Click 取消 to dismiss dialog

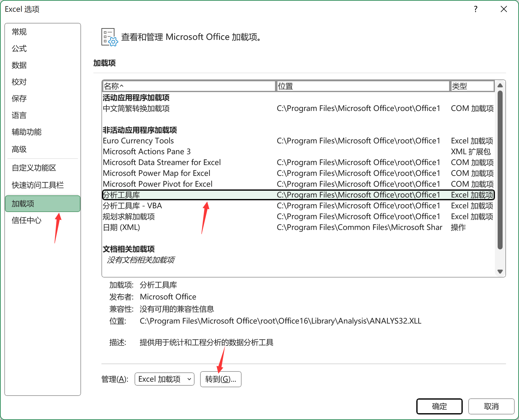491,406
